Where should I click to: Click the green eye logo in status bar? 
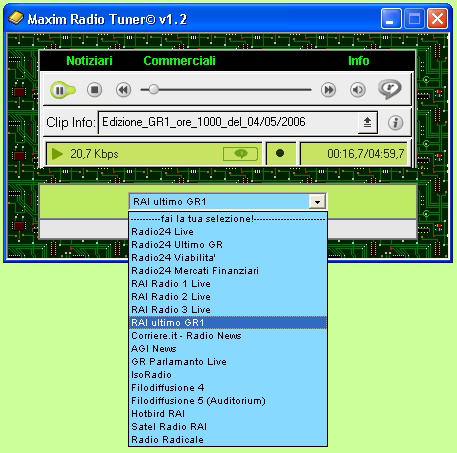pyautogui.click(x=241, y=154)
